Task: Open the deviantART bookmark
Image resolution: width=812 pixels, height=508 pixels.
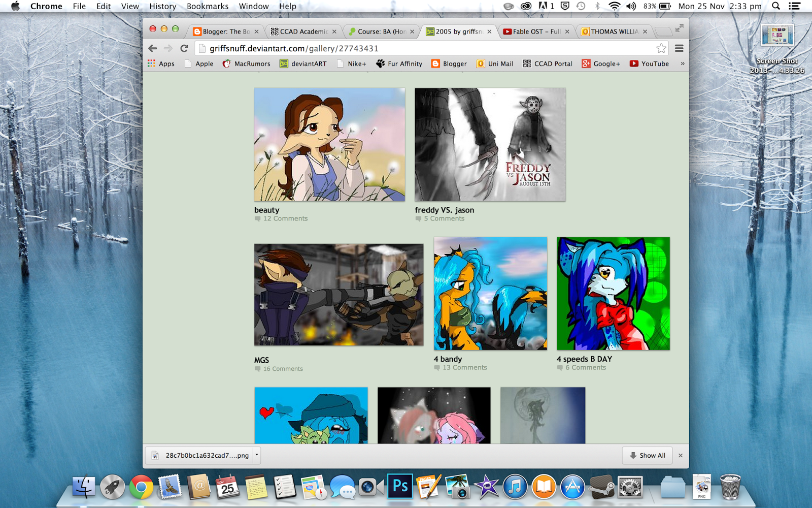Action: (x=303, y=63)
